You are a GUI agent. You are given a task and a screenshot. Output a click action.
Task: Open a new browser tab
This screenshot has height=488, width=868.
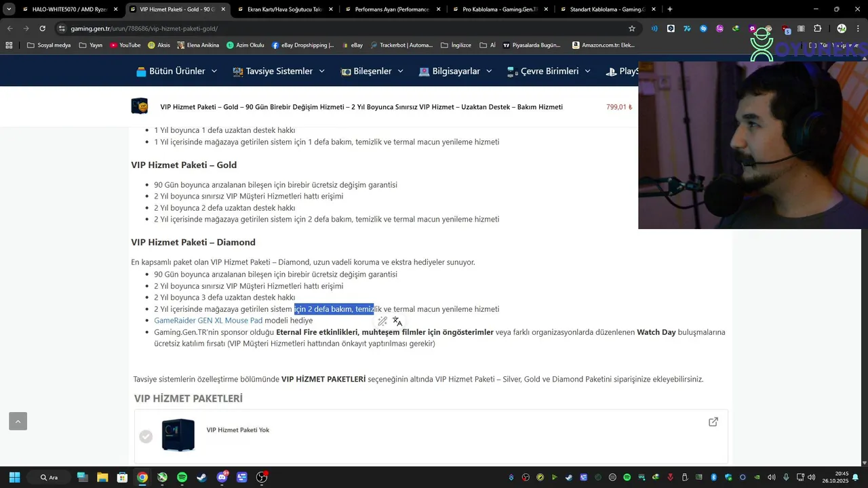pyautogui.click(x=670, y=9)
